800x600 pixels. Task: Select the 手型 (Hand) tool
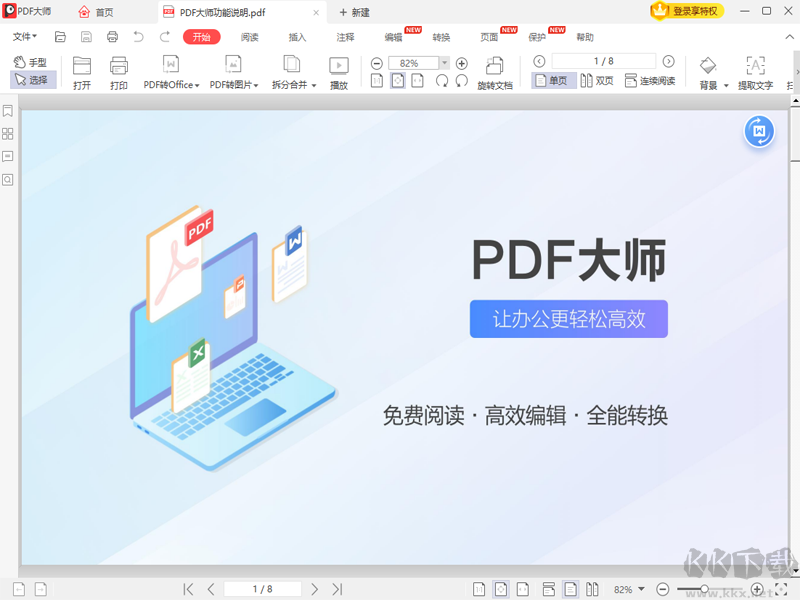tap(32, 61)
